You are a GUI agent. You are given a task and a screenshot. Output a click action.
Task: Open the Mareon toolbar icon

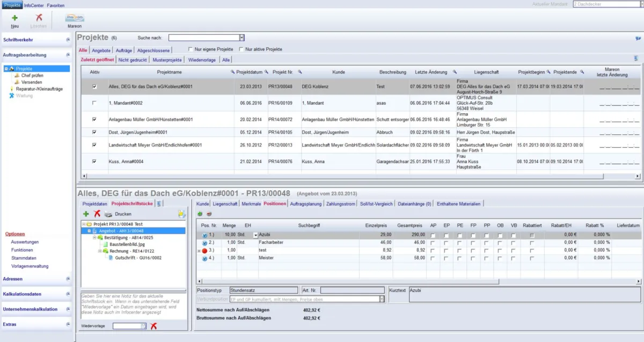pyautogui.click(x=75, y=18)
